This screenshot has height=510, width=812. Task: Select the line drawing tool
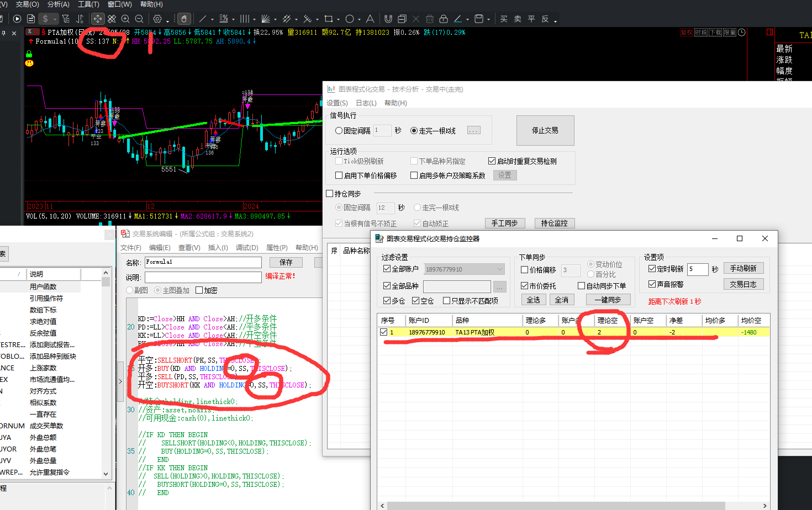point(203,19)
